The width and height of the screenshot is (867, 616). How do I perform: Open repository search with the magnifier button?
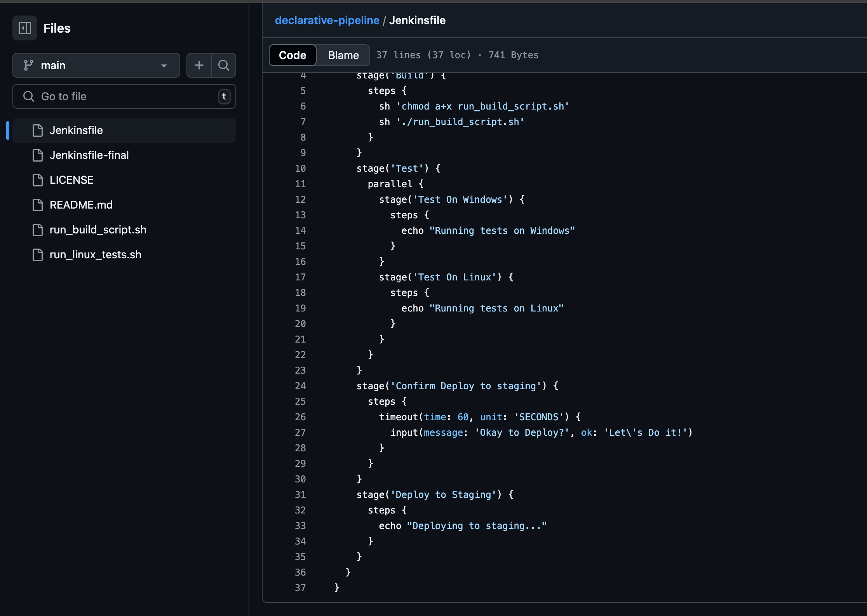coord(224,65)
